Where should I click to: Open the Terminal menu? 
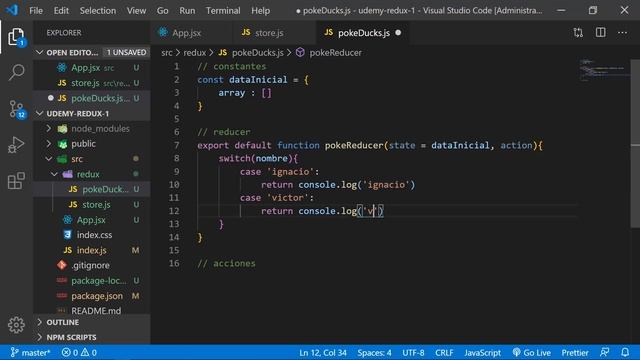pos(223,11)
